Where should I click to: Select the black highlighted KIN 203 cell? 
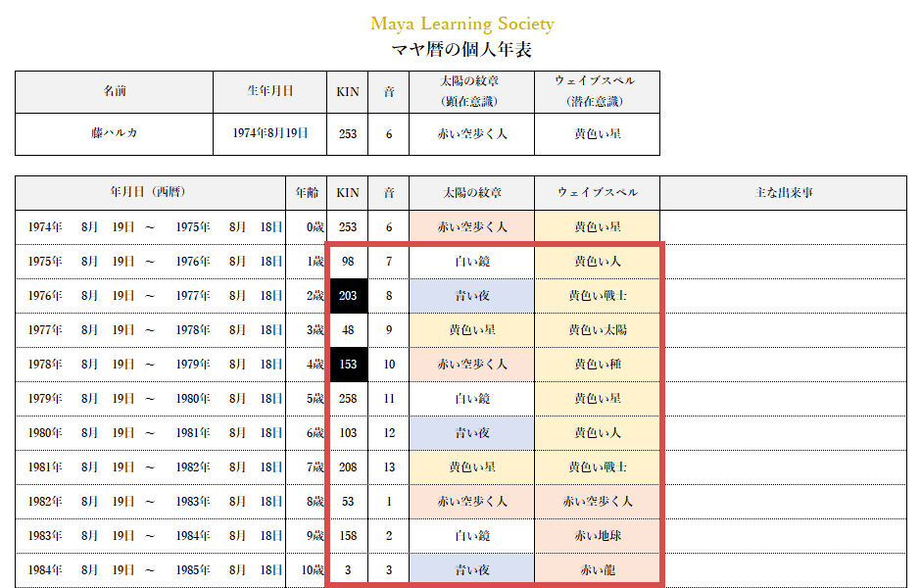(348, 296)
